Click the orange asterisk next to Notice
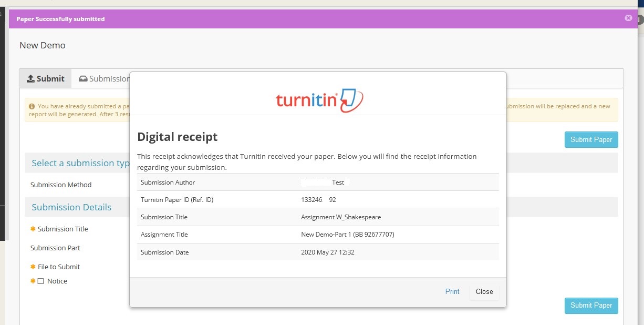The image size is (644, 325). point(33,281)
